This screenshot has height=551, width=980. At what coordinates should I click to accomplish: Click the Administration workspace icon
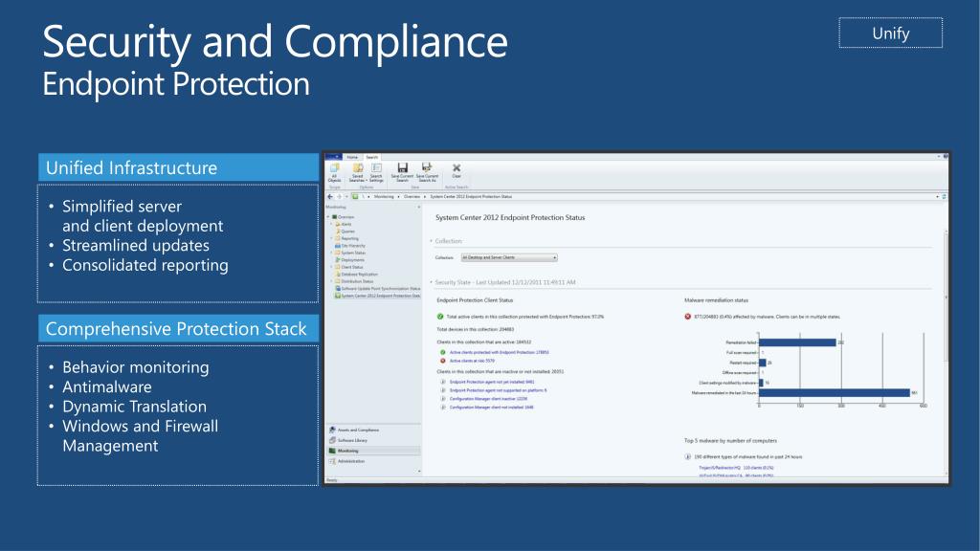pyautogui.click(x=332, y=461)
